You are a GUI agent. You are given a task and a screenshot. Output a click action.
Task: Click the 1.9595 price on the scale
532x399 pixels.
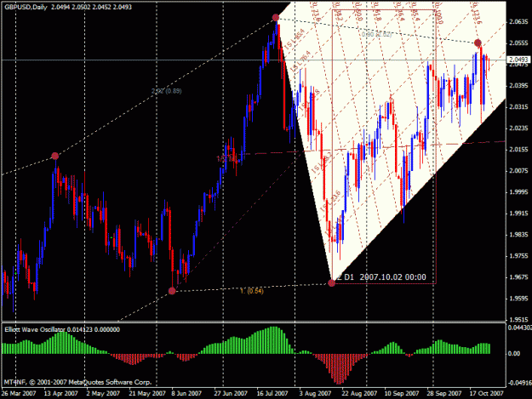point(518,299)
